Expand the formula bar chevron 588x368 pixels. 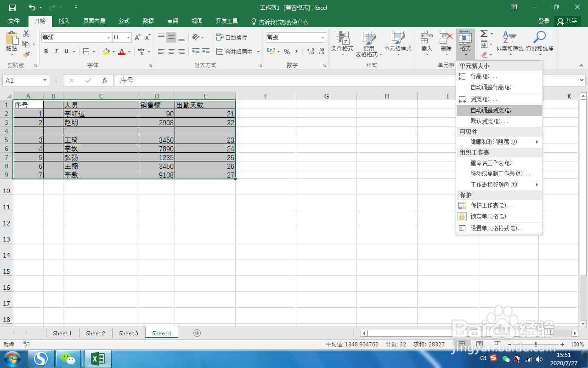[x=582, y=80]
